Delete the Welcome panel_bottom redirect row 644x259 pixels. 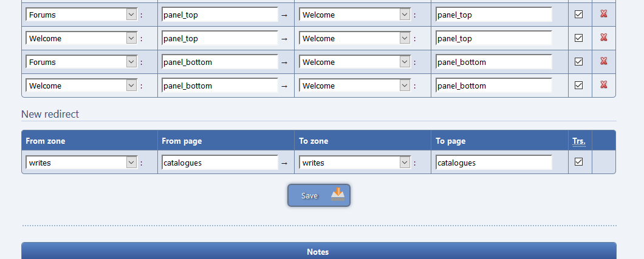tap(603, 85)
